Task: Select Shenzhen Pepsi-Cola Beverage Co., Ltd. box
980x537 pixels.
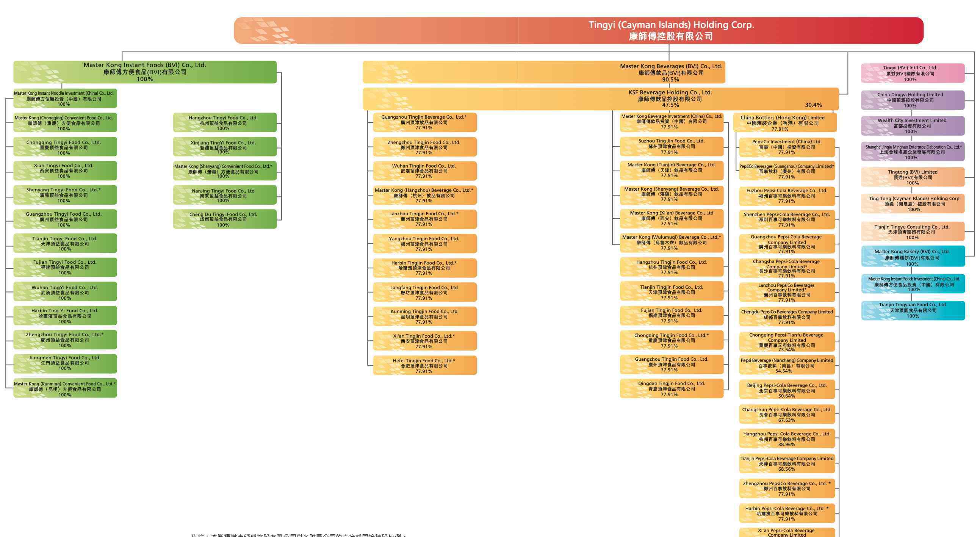Action: click(x=787, y=219)
